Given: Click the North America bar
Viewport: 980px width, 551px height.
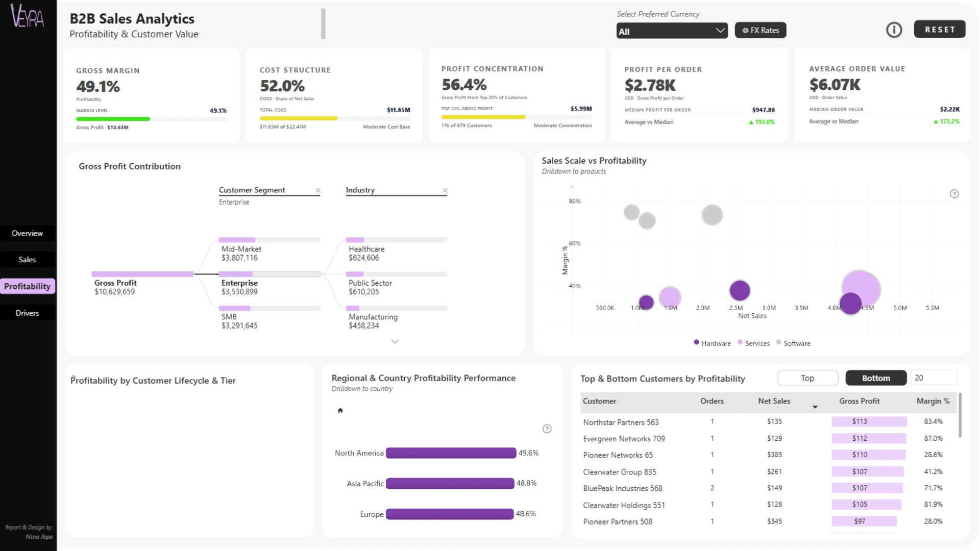Looking at the screenshot, I should pos(451,453).
